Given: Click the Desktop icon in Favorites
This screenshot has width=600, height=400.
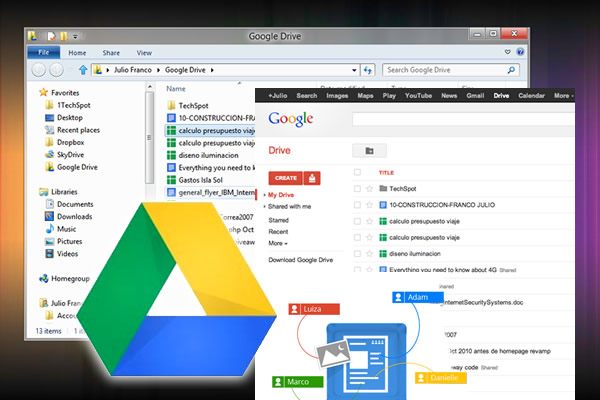Looking at the screenshot, I should [x=49, y=118].
